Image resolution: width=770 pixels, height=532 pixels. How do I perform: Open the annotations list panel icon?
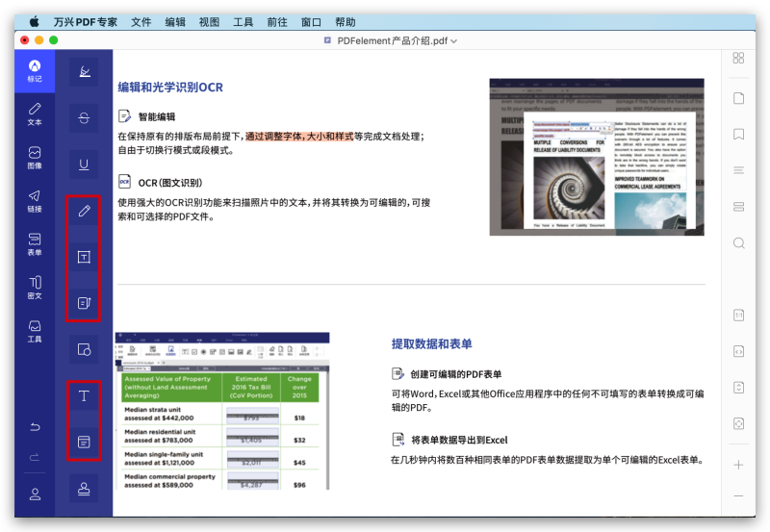tap(738, 207)
